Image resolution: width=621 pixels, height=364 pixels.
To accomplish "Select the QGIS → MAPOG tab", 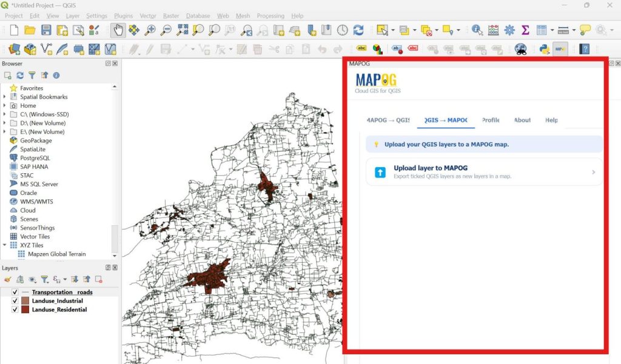I will [x=446, y=120].
